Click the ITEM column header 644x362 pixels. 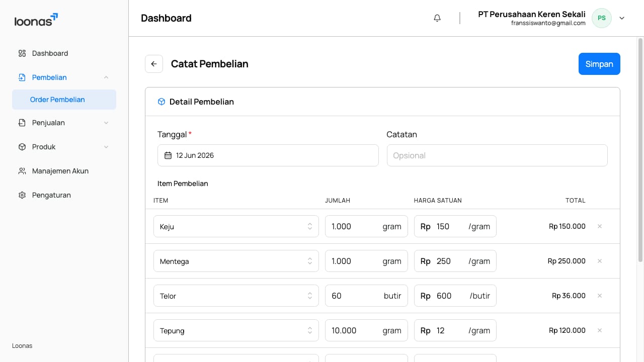pos(160,200)
